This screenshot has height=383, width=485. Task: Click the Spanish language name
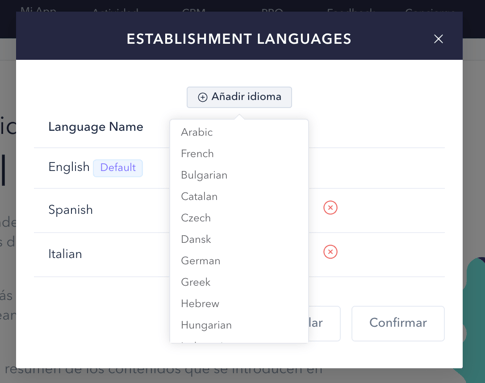70,210
